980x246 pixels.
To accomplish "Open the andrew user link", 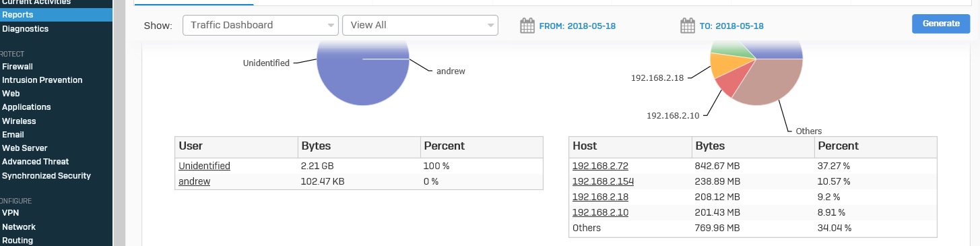I will click(x=195, y=181).
